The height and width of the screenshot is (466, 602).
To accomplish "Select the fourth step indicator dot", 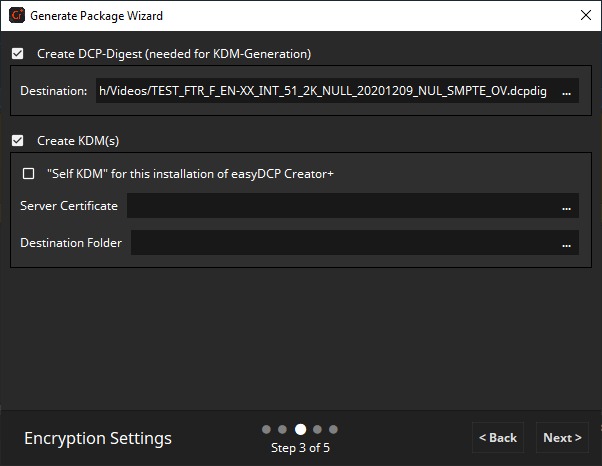I will click(317, 429).
